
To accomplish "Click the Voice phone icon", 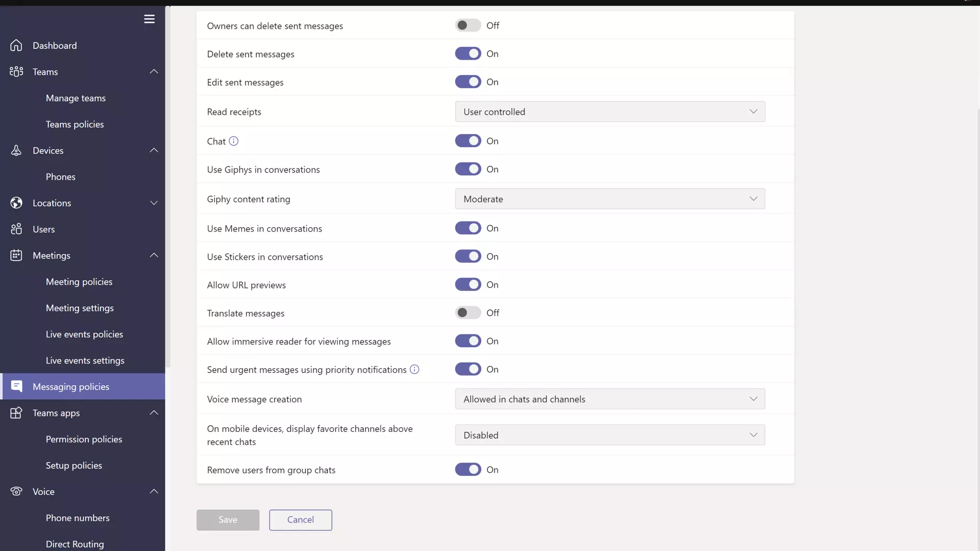I will tap(16, 492).
